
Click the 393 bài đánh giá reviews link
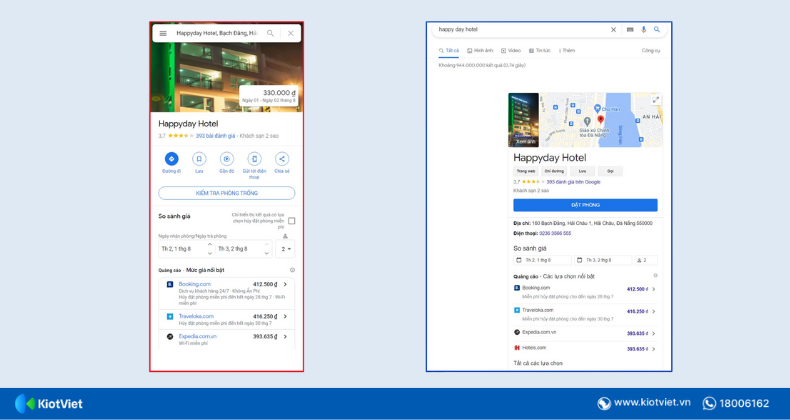tap(215, 136)
